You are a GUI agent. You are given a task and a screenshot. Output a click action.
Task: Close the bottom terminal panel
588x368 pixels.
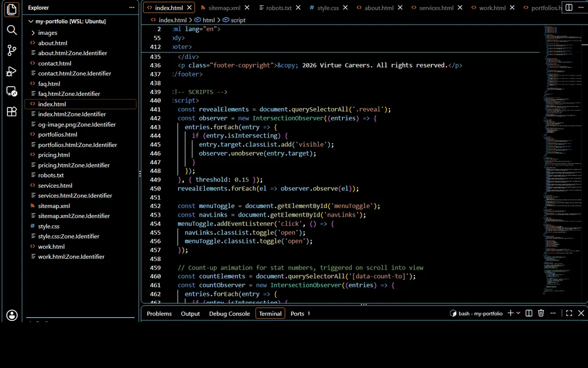[x=581, y=313]
